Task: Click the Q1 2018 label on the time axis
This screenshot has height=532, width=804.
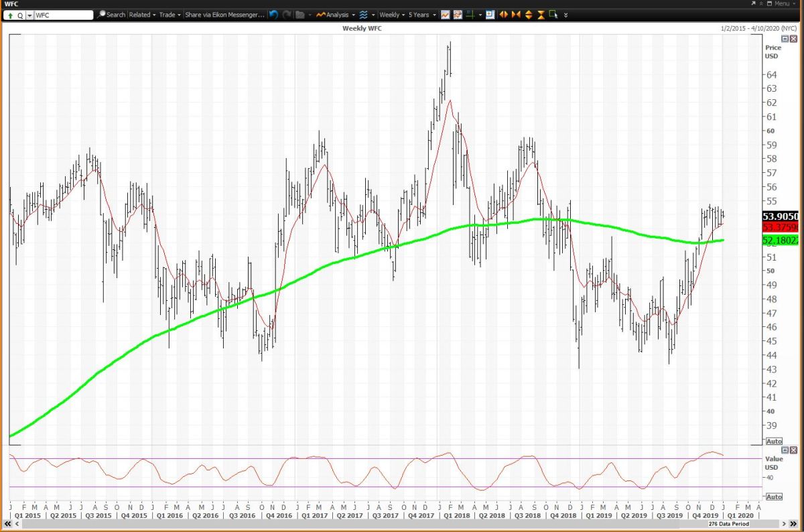Action: pos(455,515)
